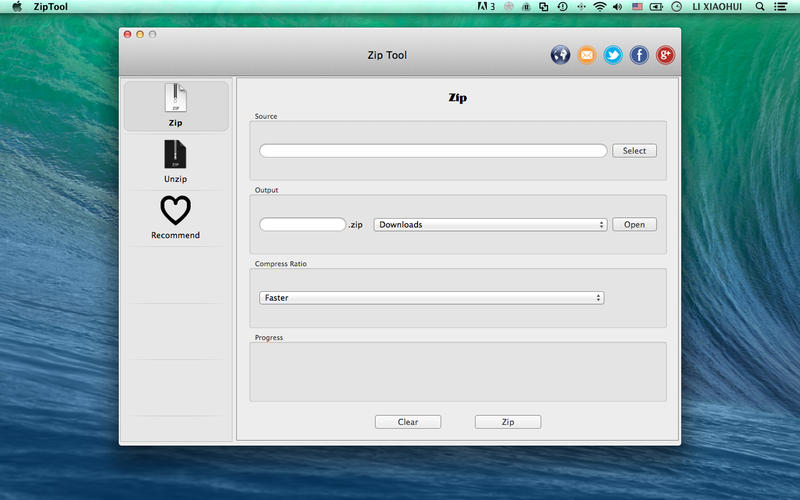Open the Facebook share icon
The image size is (800, 500).
click(639, 55)
